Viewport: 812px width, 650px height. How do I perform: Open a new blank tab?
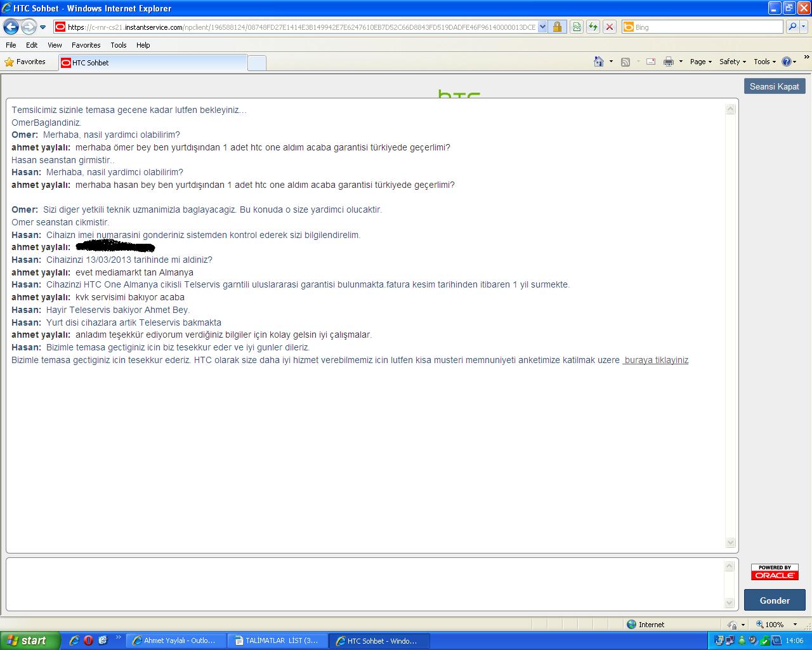click(256, 63)
